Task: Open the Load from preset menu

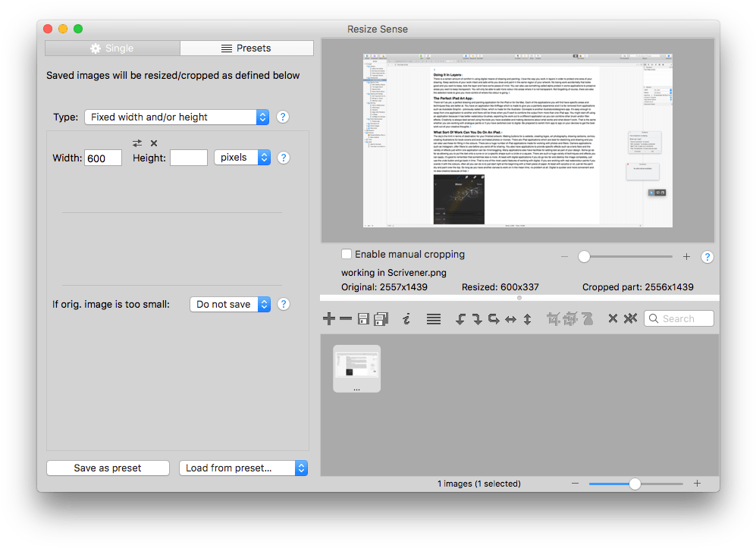Action: (x=243, y=468)
